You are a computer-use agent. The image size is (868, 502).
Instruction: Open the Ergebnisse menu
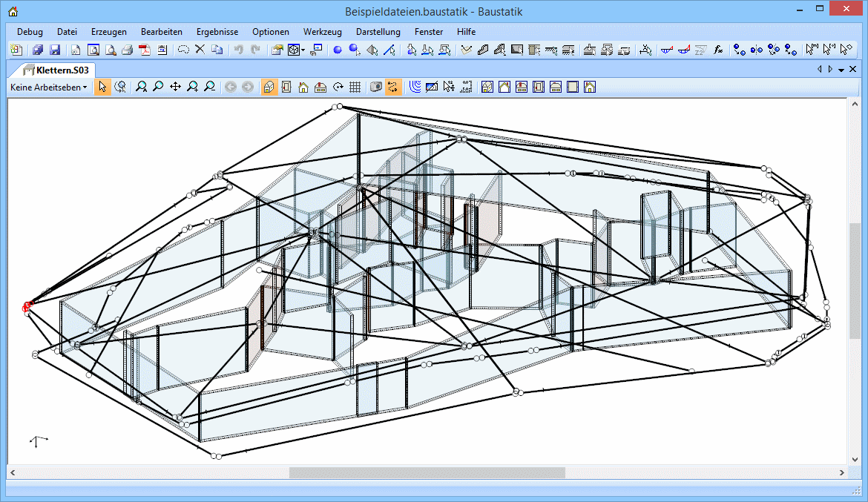[217, 32]
